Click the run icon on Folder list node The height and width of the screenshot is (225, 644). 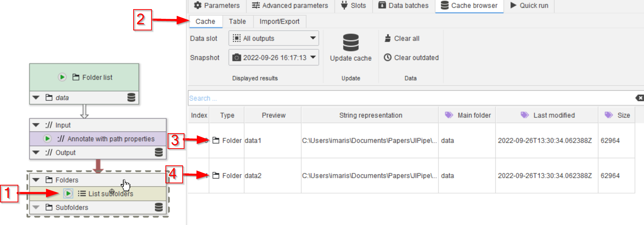click(62, 77)
